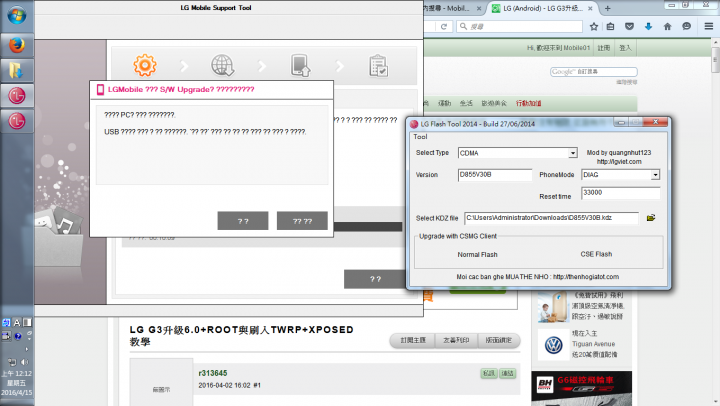Click the volume icon in system tray
Viewport: 720px width, 406px height.
(25, 362)
